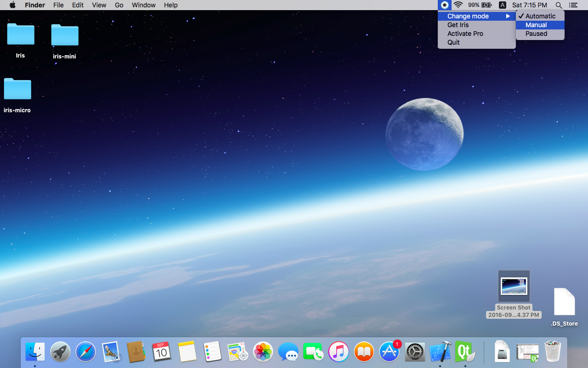The width and height of the screenshot is (588, 368).
Task: Open Notes from the Dock
Action: coord(187,352)
